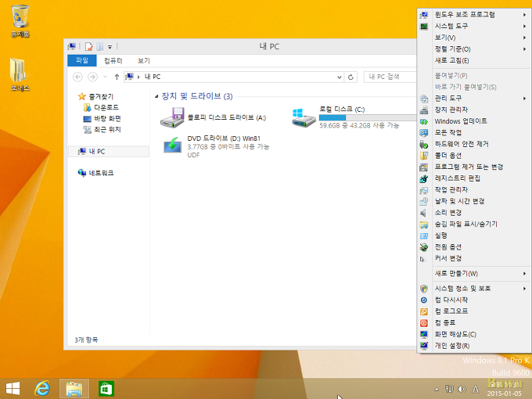Click the Properties icon in Explorer quick access toolbar
Image resolution: width=532 pixels, height=399 pixels.
[x=89, y=46]
